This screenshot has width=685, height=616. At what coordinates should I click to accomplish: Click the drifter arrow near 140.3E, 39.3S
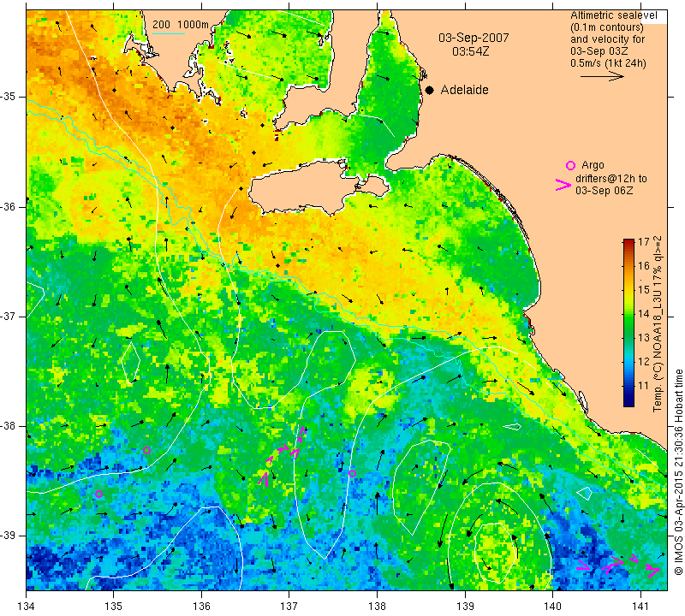pos(584,565)
